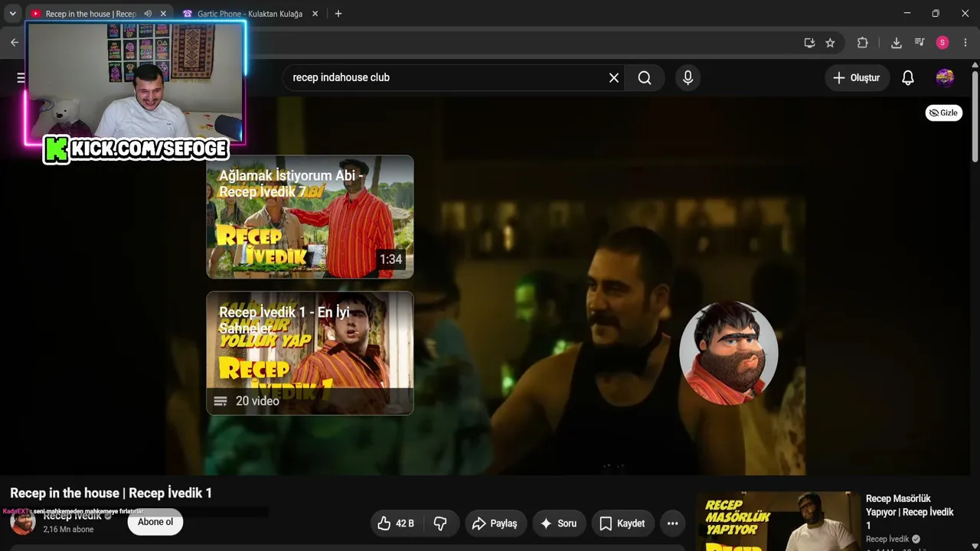The height and width of the screenshot is (551, 980).
Task: Minimize the Chrome window
Action: [x=907, y=13]
